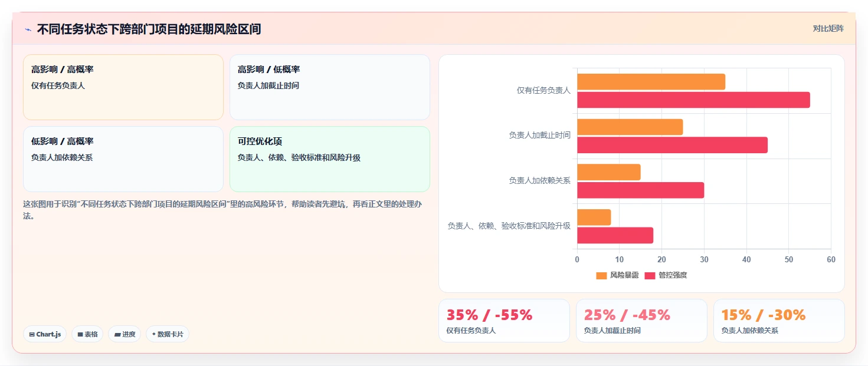Click the sparkle icon on 数据卡片 chip

point(154,334)
